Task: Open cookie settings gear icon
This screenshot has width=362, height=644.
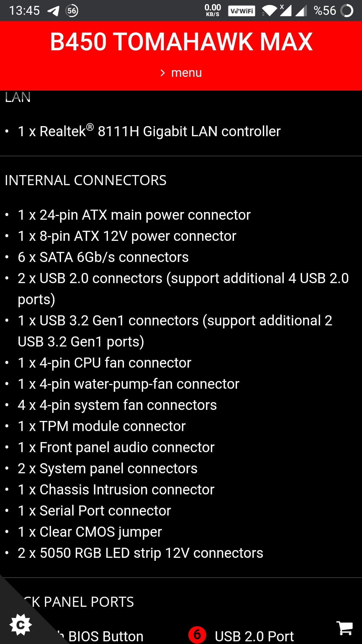Action: coord(21,625)
